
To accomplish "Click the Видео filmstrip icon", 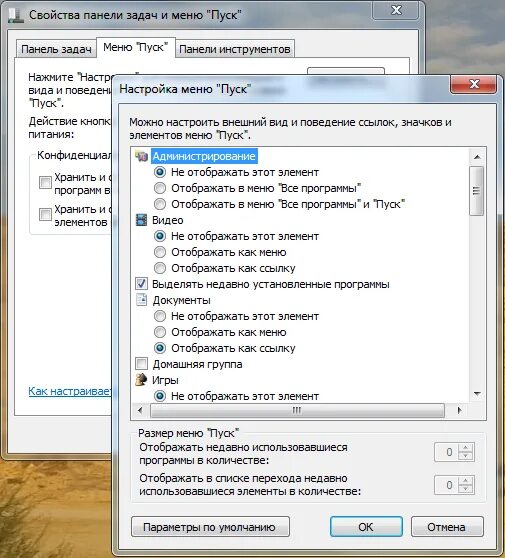I will 141,220.
